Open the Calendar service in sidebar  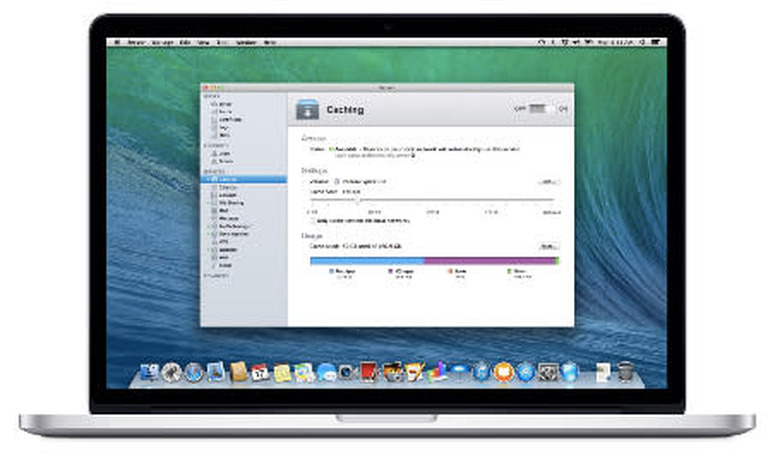point(227,187)
